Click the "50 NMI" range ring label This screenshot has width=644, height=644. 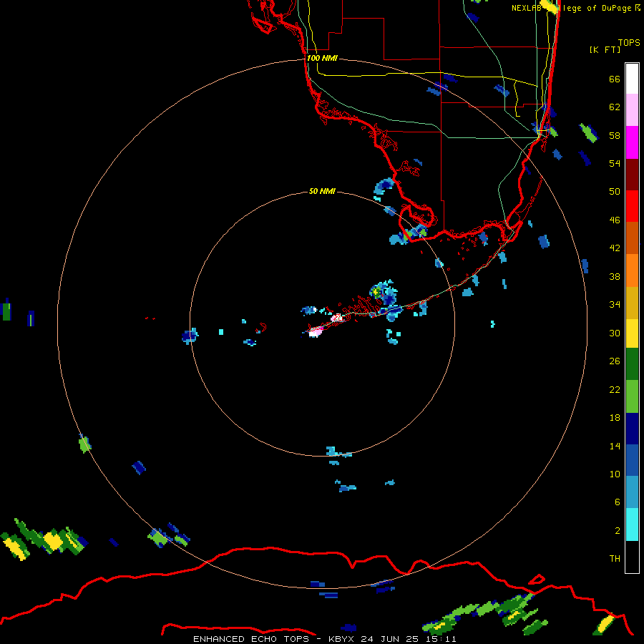[322, 191]
